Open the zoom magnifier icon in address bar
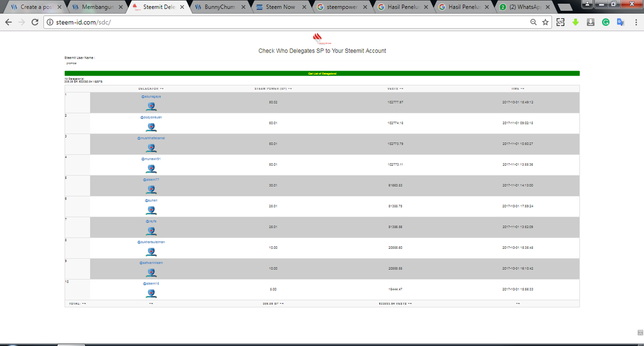This screenshot has width=644, height=346. click(533, 22)
